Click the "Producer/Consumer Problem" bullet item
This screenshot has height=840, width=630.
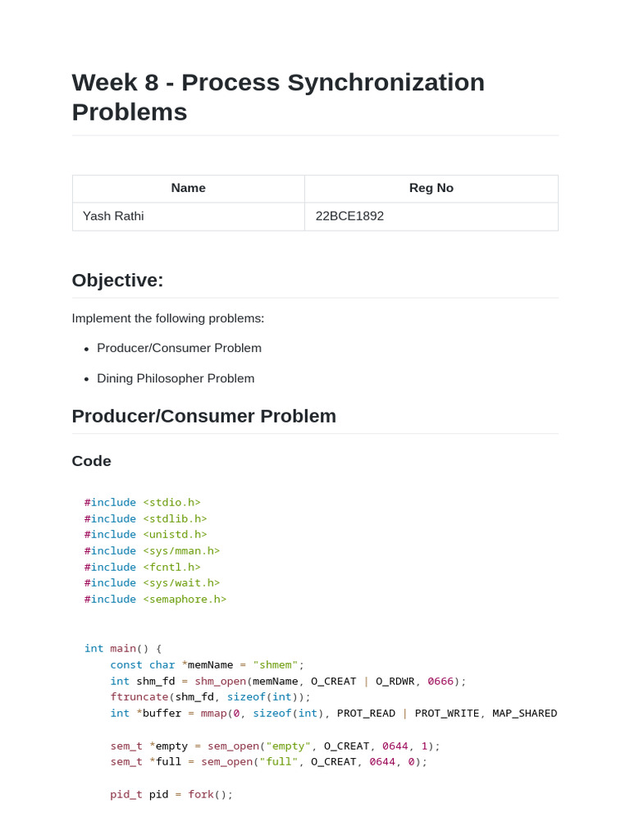click(x=179, y=348)
